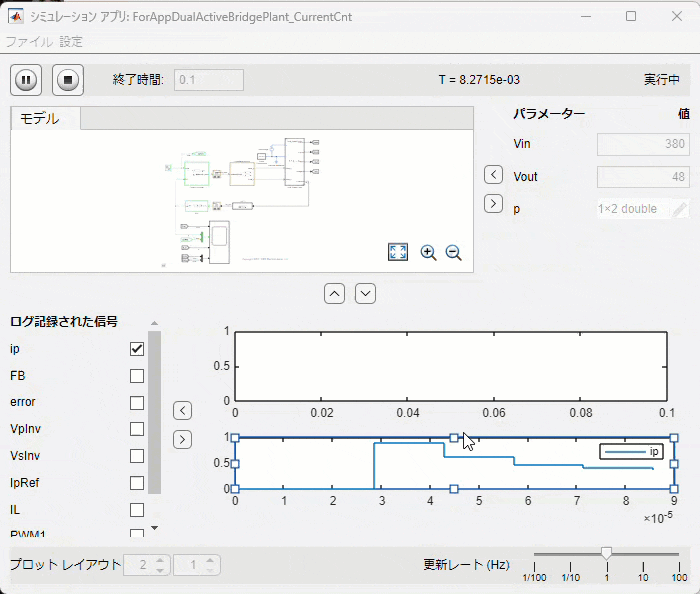Click the Vout value field

coord(643,177)
